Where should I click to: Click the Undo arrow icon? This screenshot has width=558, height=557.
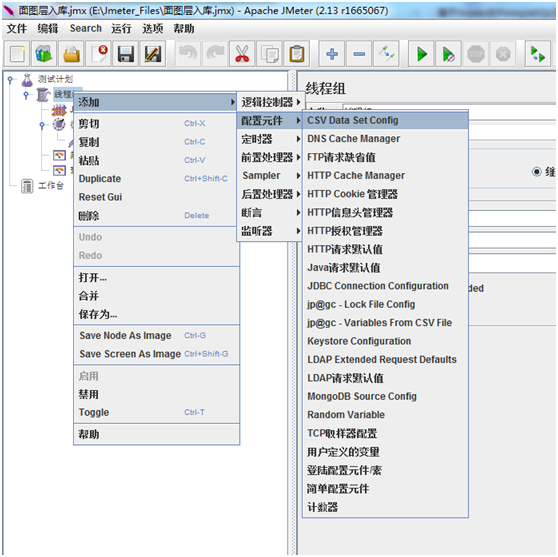(188, 54)
